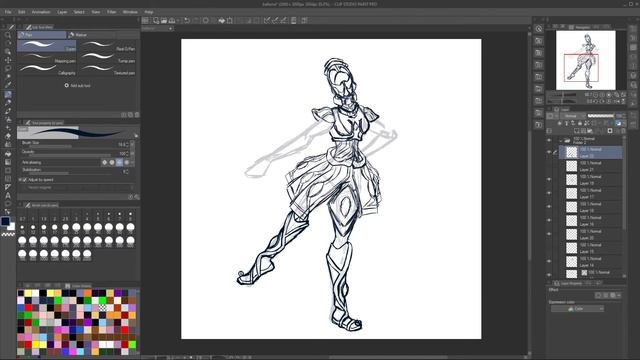Screen dimensions: 640x360
Task: Select the Eraser tool
Action: [8, 136]
